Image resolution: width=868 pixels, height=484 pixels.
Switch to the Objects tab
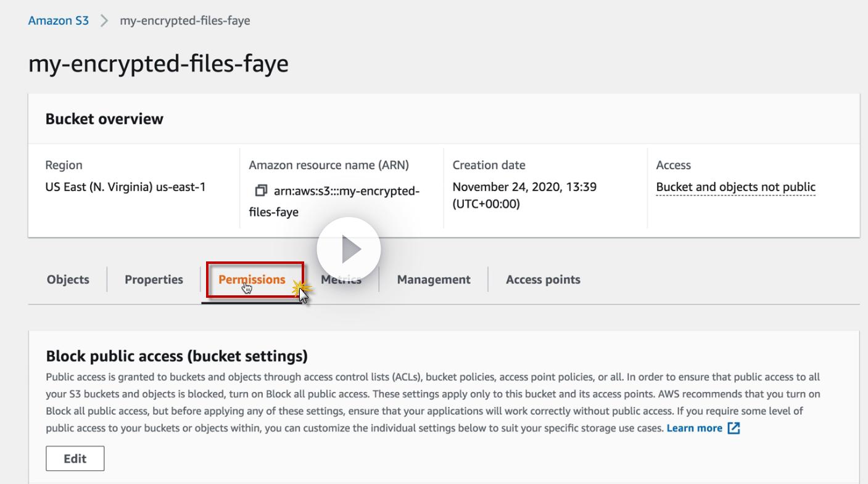tap(68, 279)
